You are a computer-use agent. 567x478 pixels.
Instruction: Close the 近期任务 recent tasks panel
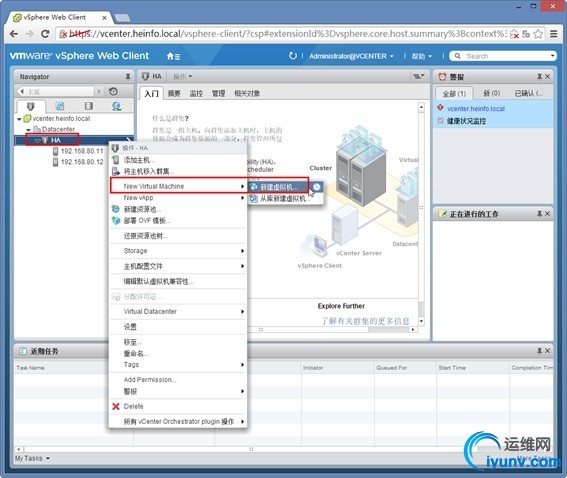coord(547,351)
